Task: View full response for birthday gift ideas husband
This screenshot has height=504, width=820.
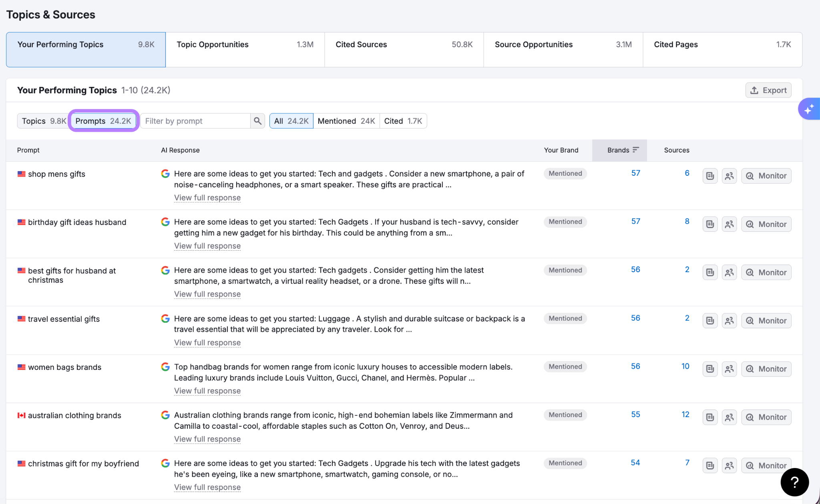Action: pyautogui.click(x=207, y=246)
